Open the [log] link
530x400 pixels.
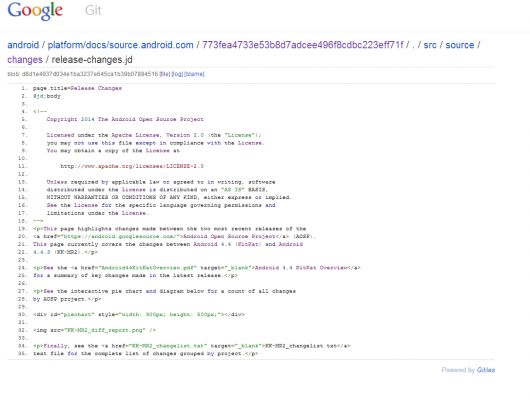177,74
